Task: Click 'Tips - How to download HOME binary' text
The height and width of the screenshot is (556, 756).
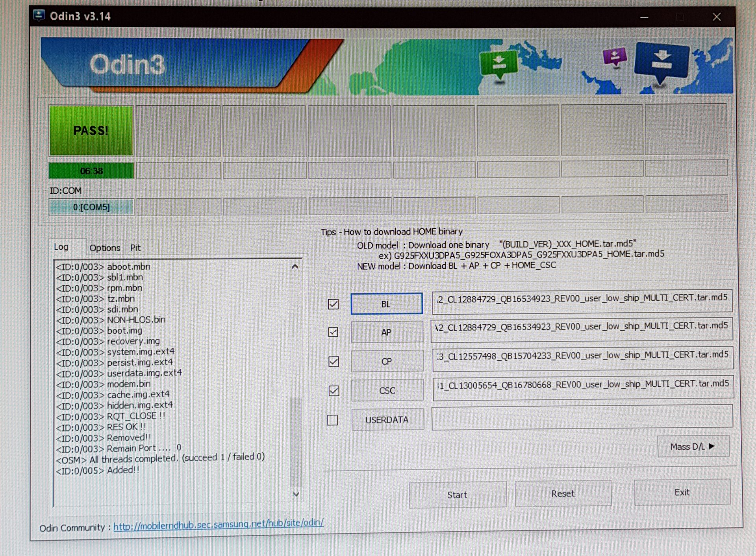Action: (x=392, y=232)
